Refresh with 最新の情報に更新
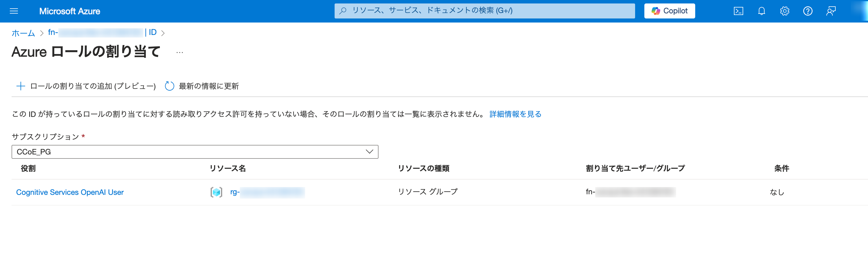868x280 pixels. pyautogui.click(x=201, y=86)
